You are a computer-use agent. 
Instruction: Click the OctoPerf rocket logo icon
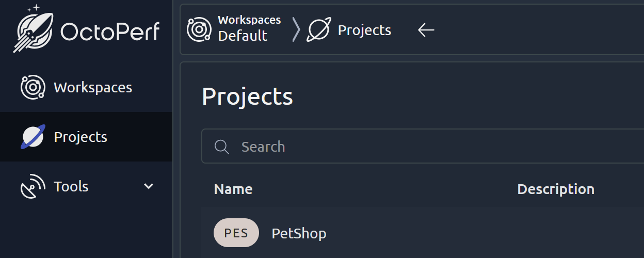tap(33, 29)
